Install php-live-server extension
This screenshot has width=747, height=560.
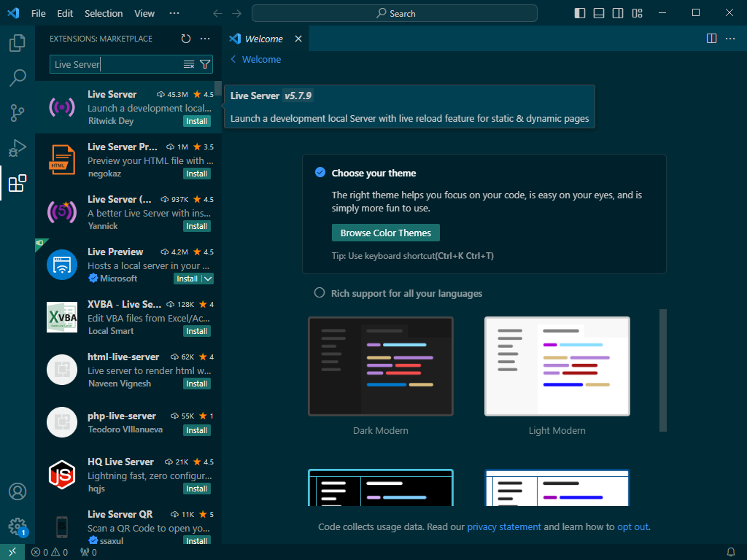coord(197,430)
